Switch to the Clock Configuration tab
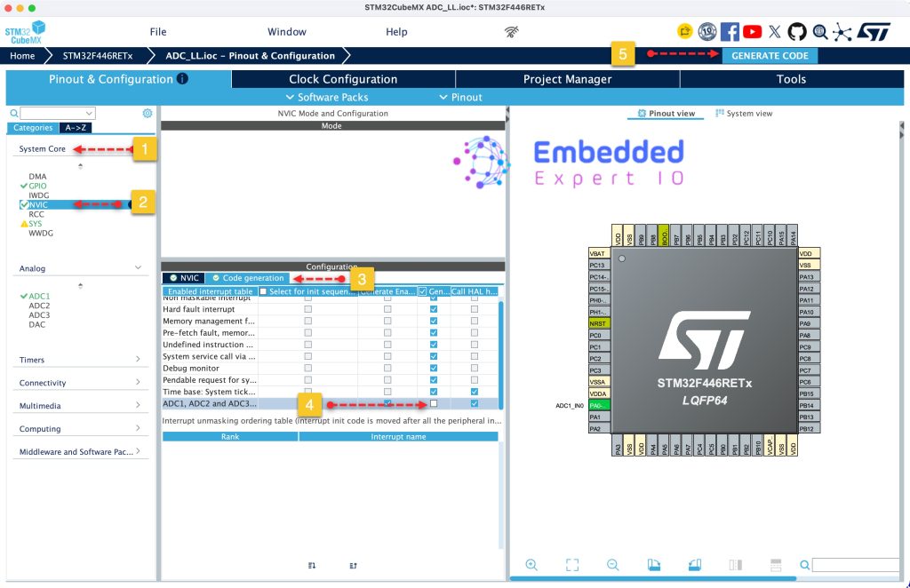910x588 pixels. tap(343, 79)
